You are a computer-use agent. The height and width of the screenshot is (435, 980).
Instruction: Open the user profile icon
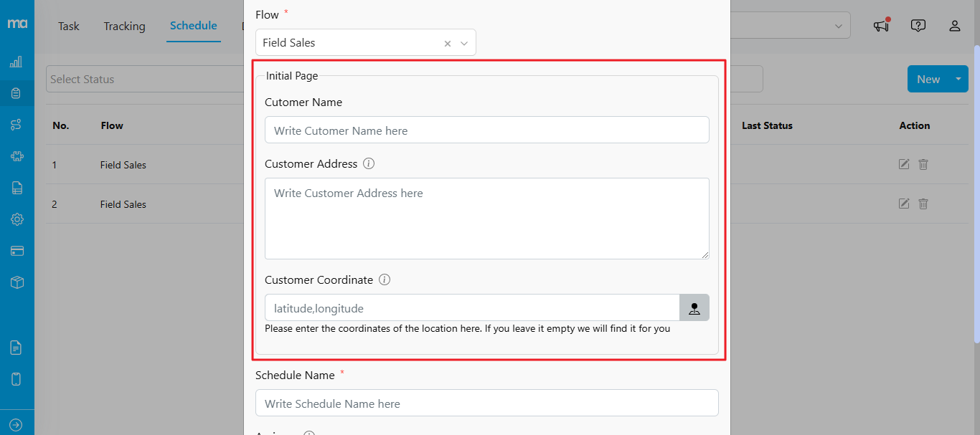click(x=954, y=26)
